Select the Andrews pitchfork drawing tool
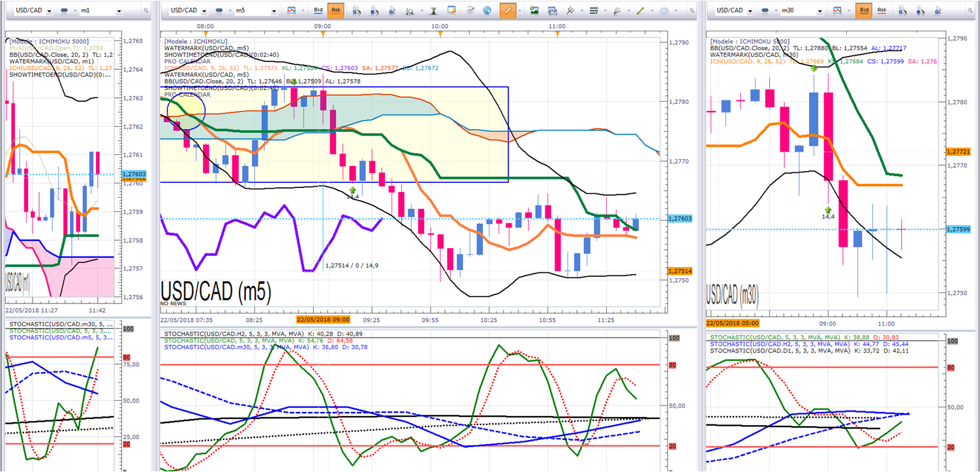This screenshot has width=980, height=472. coord(570,10)
